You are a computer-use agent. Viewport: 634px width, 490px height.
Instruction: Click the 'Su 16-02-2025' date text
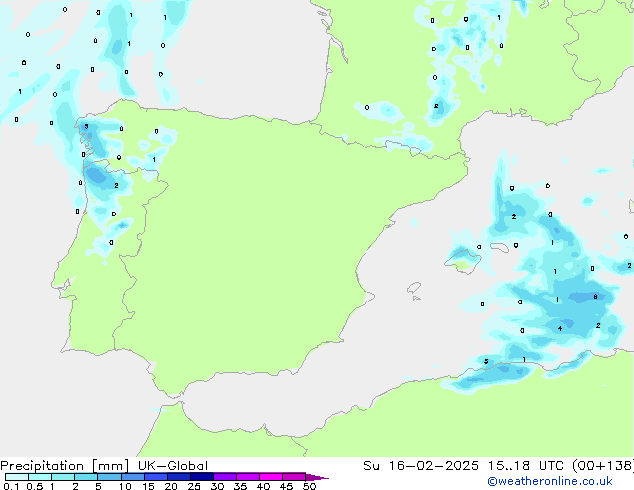[x=421, y=466]
